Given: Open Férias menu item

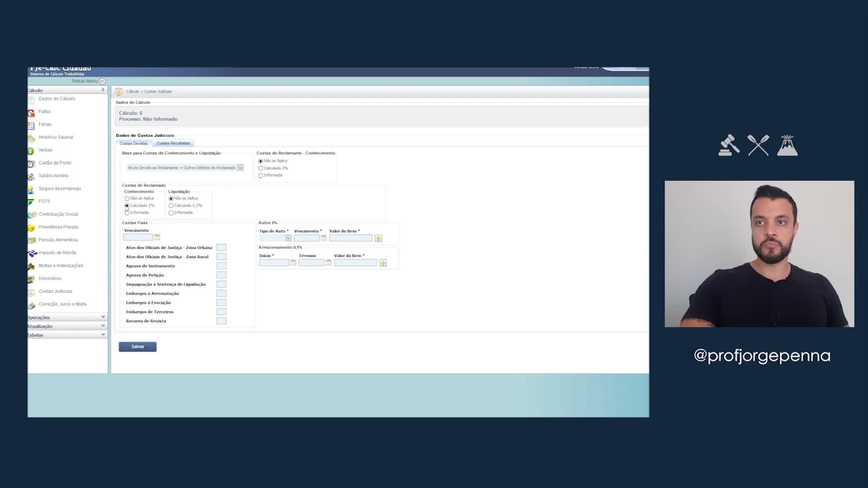Looking at the screenshot, I should (x=45, y=124).
